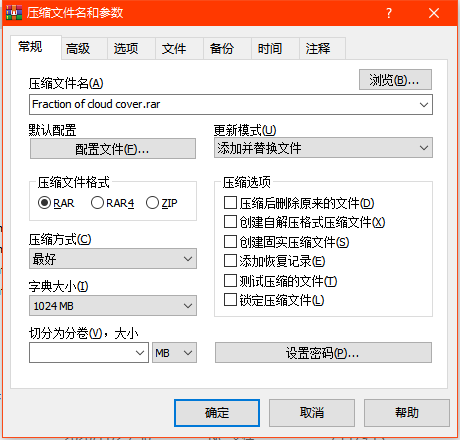Click the 确定 button

click(x=217, y=413)
